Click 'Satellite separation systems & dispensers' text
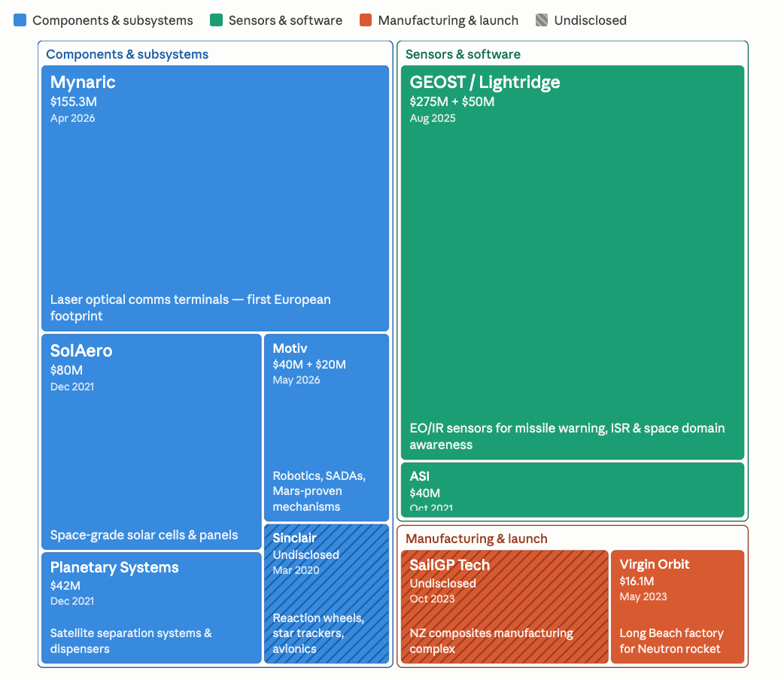Screen dimensions: 784x680 click(131, 641)
